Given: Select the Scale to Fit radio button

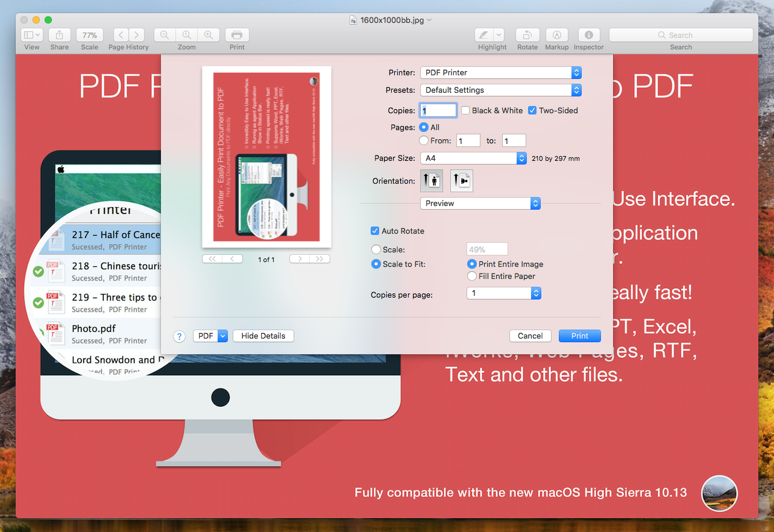Looking at the screenshot, I should point(376,264).
